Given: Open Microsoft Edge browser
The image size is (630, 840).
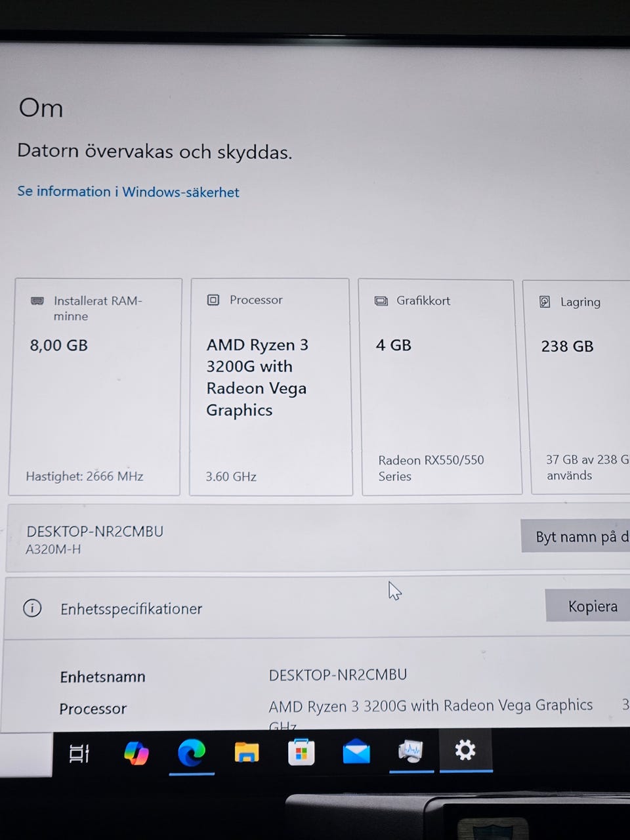Looking at the screenshot, I should pyautogui.click(x=191, y=753).
